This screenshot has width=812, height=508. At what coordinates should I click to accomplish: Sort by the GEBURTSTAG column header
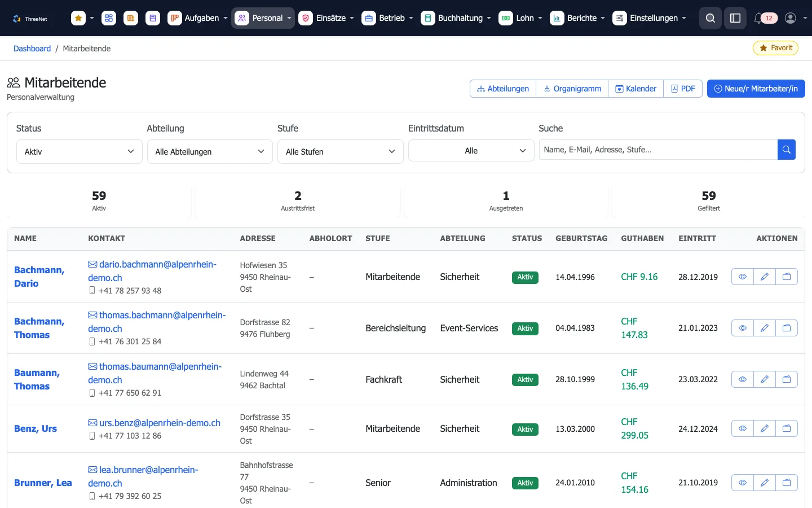(581, 238)
